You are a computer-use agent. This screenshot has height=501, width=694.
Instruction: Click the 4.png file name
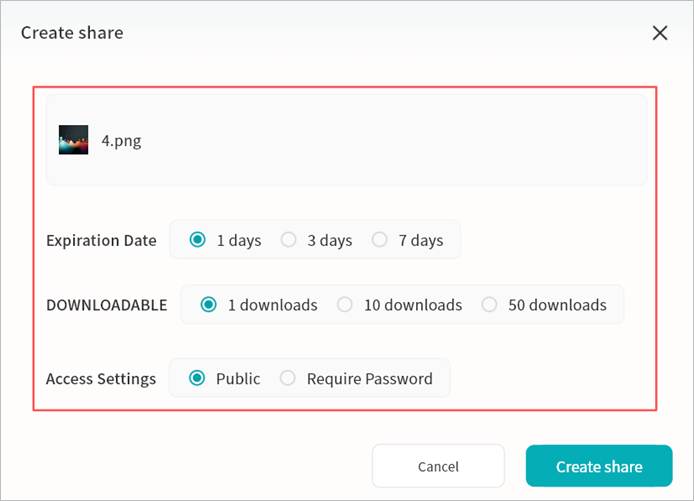(121, 140)
